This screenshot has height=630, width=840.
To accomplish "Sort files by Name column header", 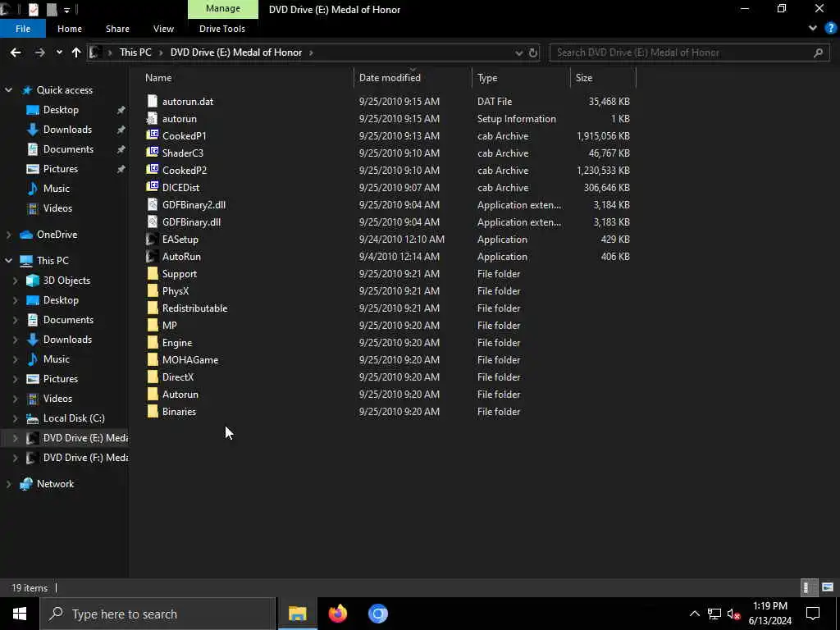I will pyautogui.click(x=158, y=78).
